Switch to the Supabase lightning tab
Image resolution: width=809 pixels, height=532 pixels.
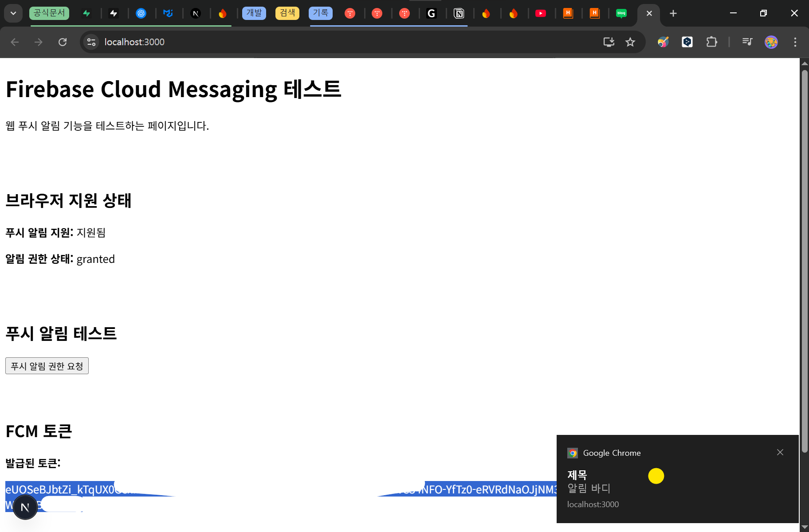[x=86, y=13]
